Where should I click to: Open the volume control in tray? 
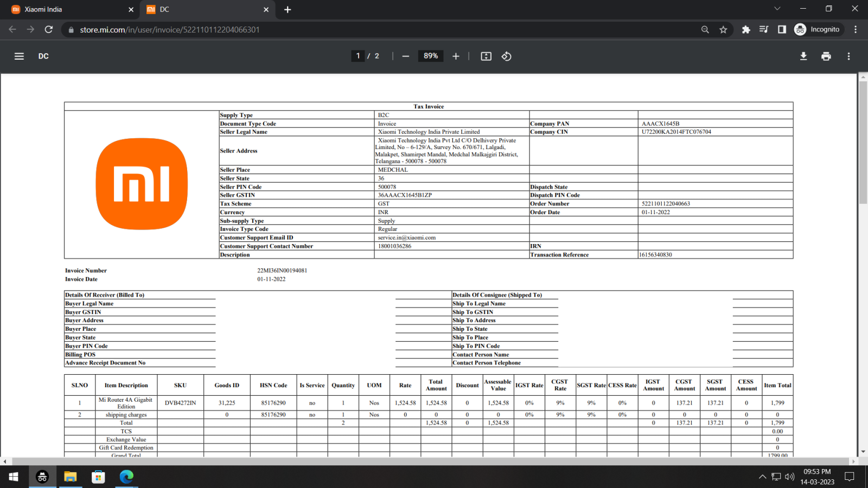pyautogui.click(x=790, y=477)
